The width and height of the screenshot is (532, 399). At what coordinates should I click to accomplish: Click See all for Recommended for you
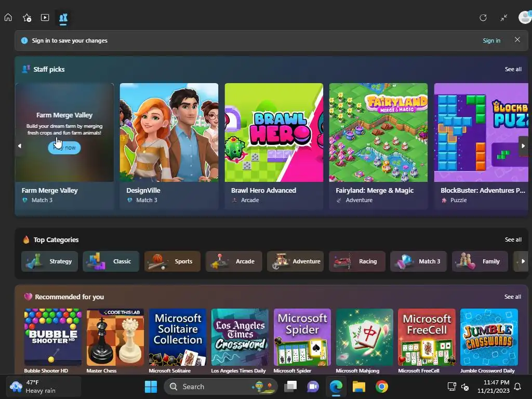tap(513, 297)
